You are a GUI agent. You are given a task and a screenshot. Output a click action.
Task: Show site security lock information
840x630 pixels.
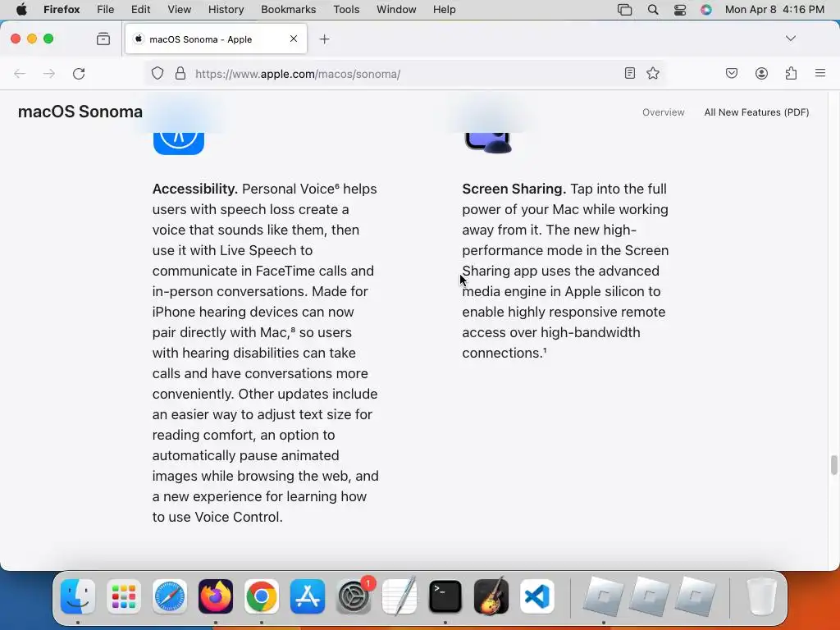coord(180,73)
